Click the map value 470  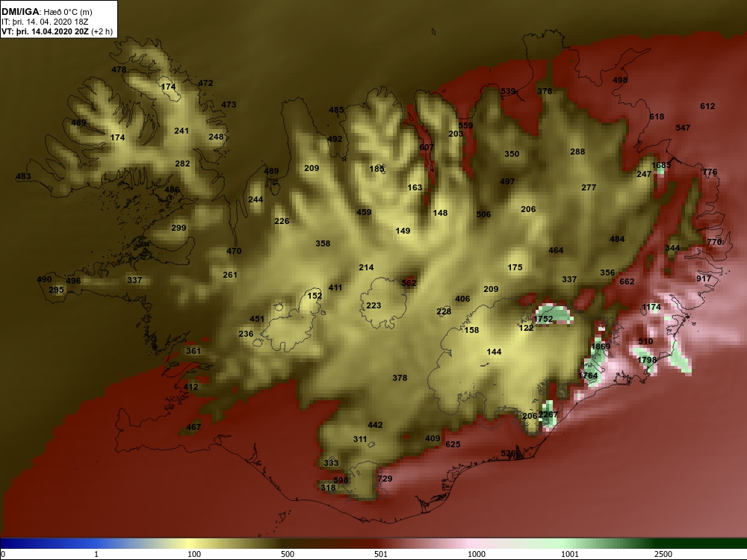pyautogui.click(x=234, y=251)
